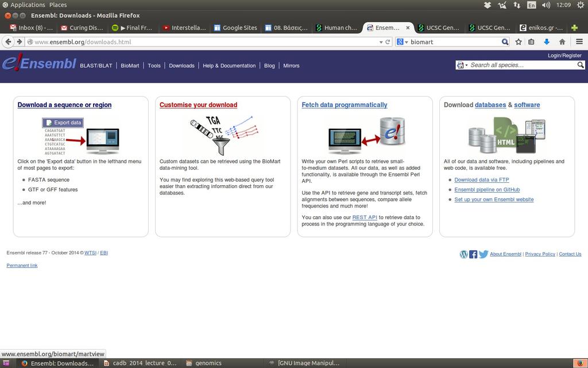The width and height of the screenshot is (588, 368).
Task: Switch to the genomics window in taskbar
Action: (x=208, y=363)
